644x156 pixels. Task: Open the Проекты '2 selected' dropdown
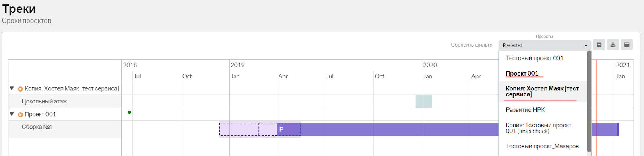[545, 45]
